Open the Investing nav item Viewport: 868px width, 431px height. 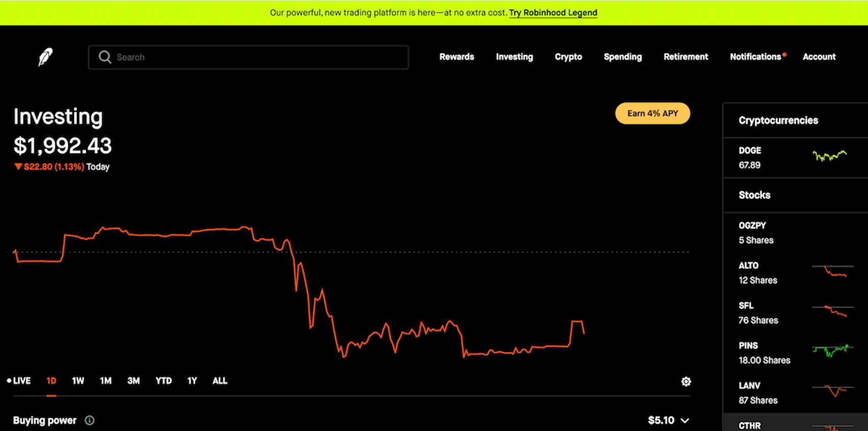[x=514, y=57]
